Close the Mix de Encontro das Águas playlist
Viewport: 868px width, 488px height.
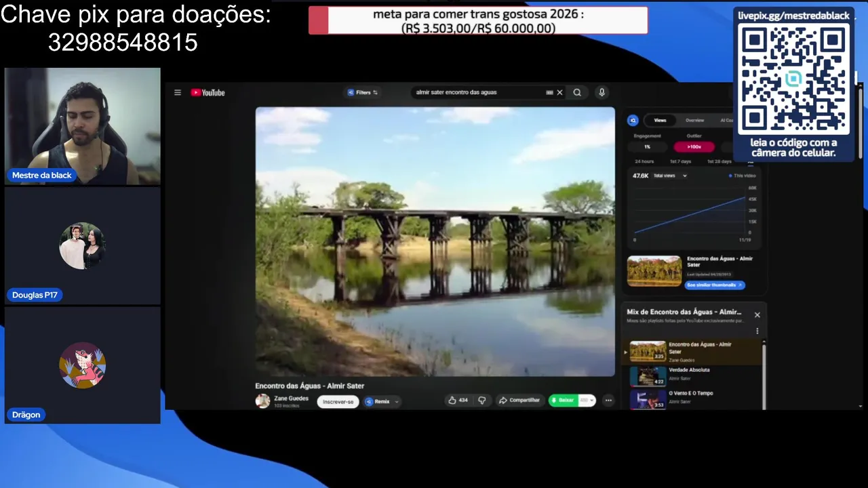tap(757, 315)
